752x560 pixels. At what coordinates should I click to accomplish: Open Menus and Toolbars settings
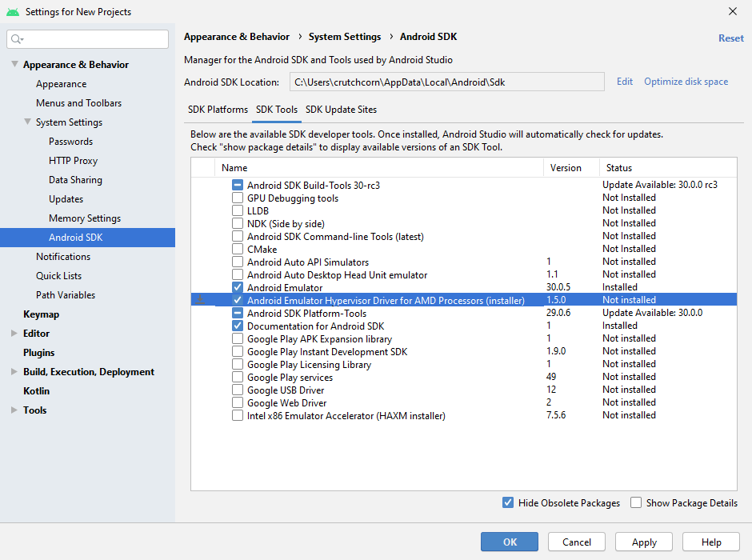pos(78,103)
